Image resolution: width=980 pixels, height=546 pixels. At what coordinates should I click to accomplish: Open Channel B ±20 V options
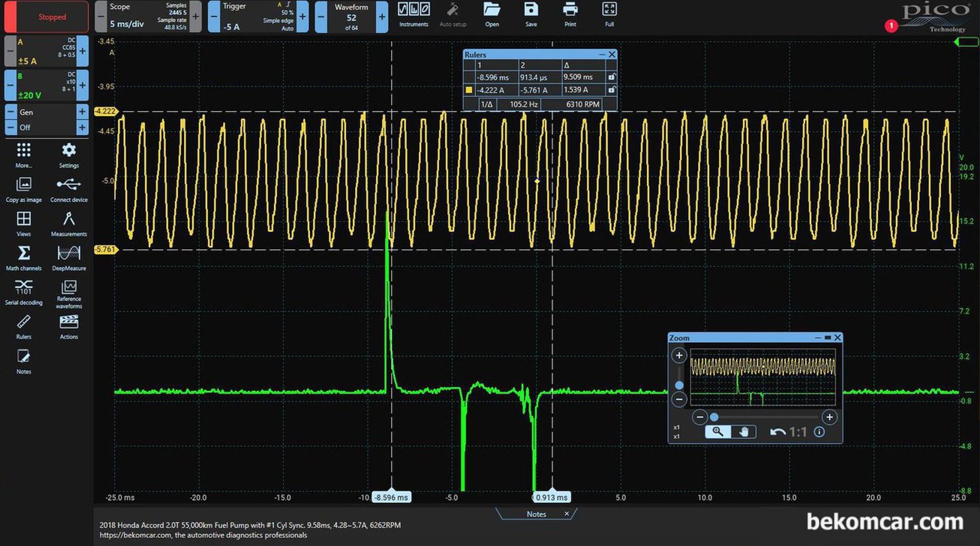coord(46,85)
